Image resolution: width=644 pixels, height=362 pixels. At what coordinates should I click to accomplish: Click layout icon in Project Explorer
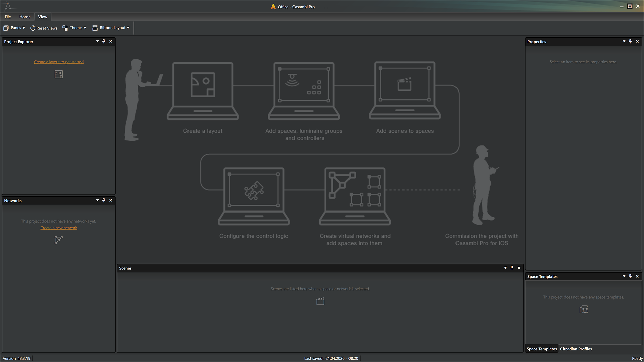pos(59,74)
